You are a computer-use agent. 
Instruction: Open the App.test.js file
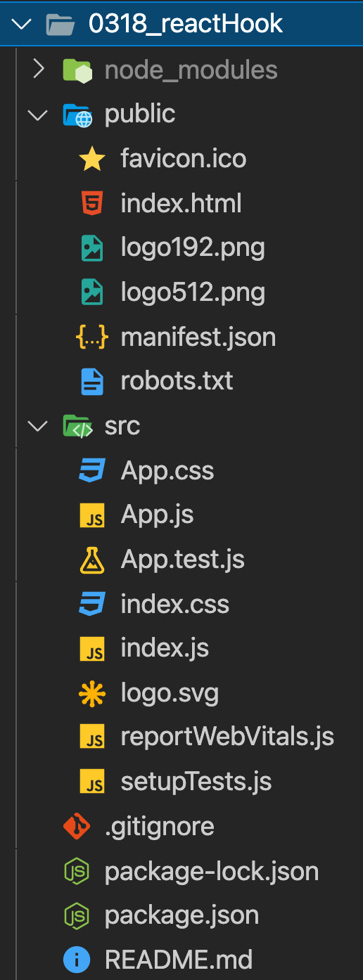183,560
